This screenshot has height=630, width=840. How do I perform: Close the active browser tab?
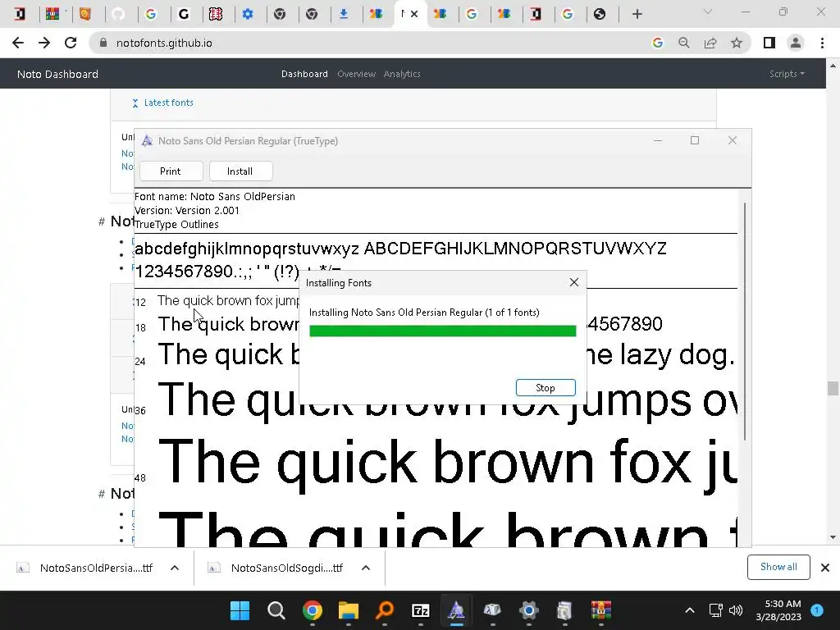pyautogui.click(x=414, y=14)
